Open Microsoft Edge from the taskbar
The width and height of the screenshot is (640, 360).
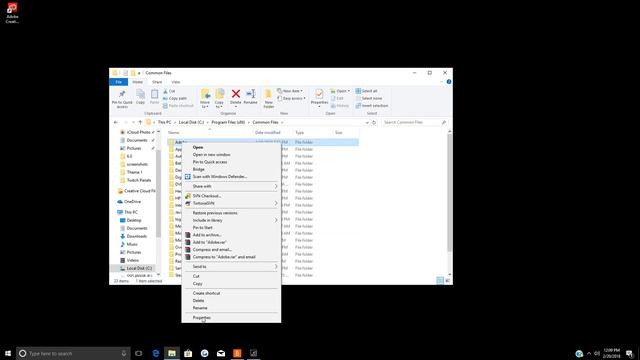click(156, 353)
